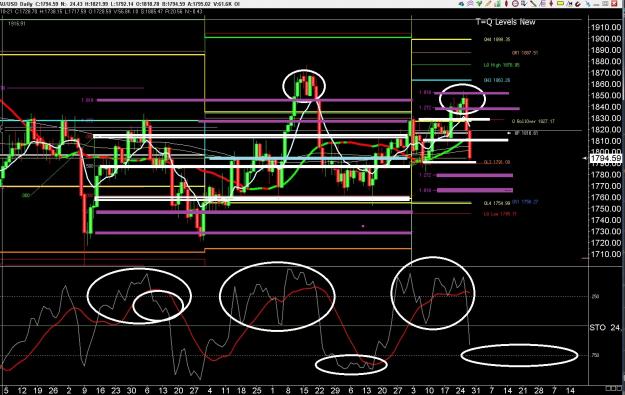Open the green bar chart icon in the toolbar
The height and width of the screenshot is (395, 625).
click(x=497, y=4)
